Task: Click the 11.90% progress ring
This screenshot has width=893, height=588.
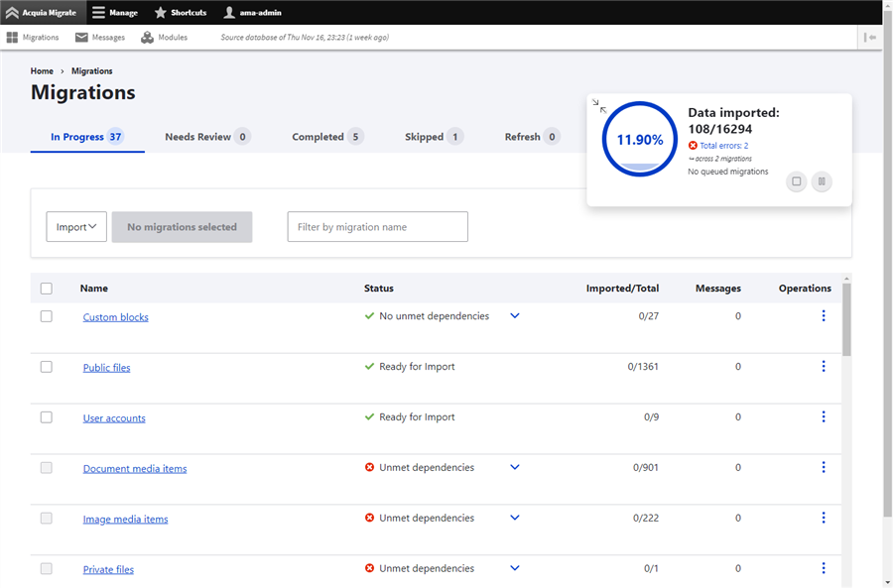Action: click(x=639, y=139)
